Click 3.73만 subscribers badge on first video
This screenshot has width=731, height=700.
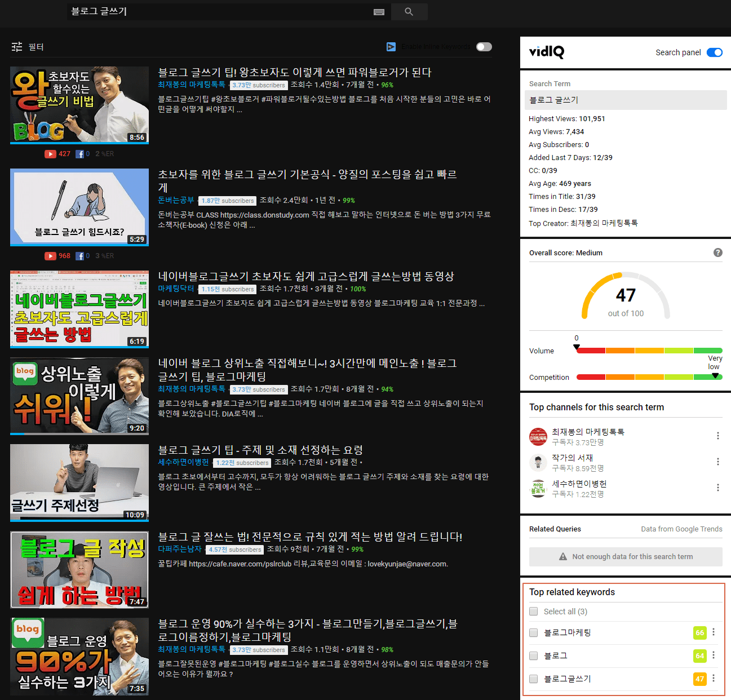click(x=259, y=85)
